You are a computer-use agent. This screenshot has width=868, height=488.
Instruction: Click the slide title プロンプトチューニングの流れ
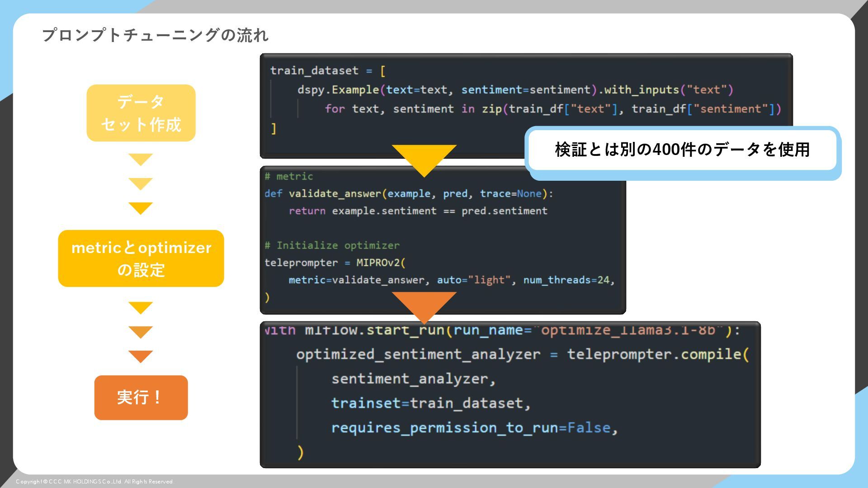[x=155, y=35]
